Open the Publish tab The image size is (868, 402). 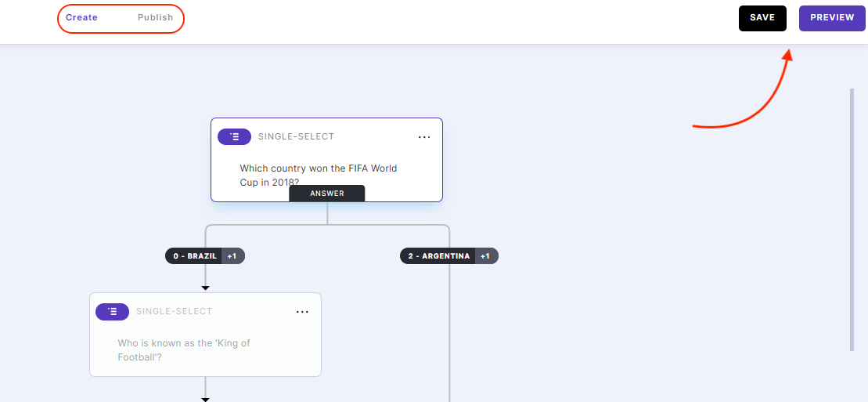click(x=155, y=18)
